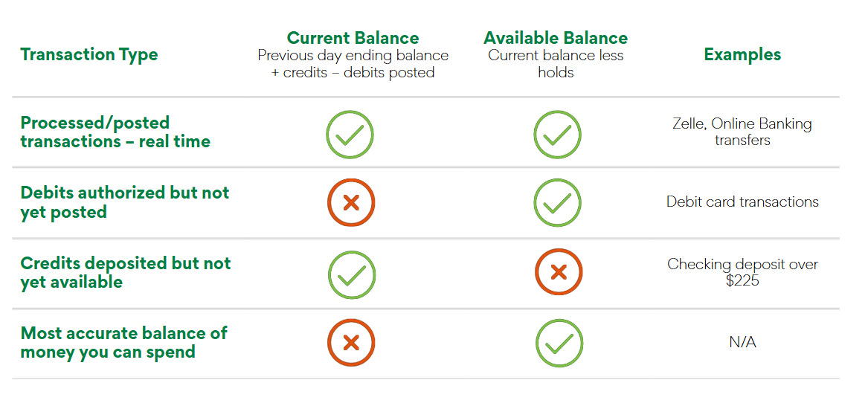This screenshot has height=409, width=868.
Task: Select the Processed/posted transactions row label
Action: click(115, 132)
